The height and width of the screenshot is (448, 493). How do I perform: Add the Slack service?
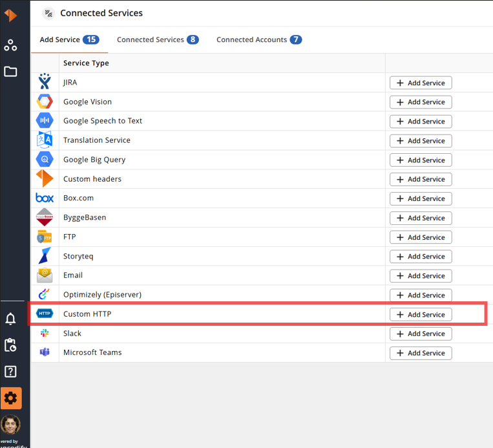[421, 334]
